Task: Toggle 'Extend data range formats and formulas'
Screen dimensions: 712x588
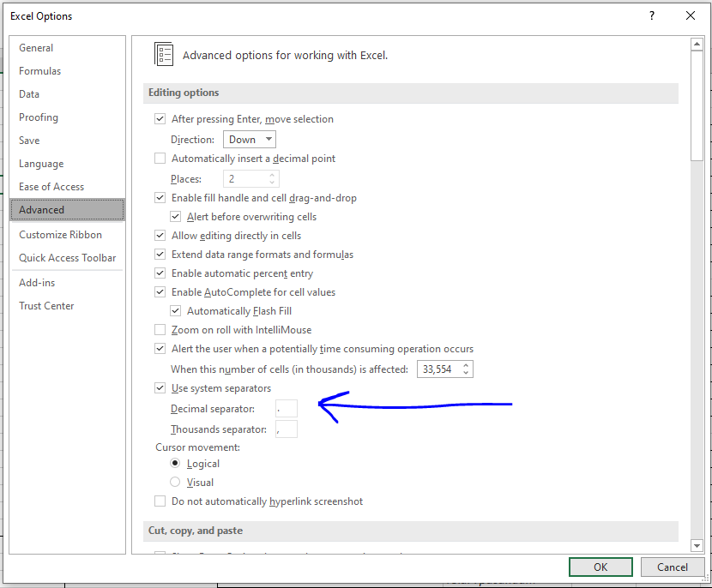Action: (x=160, y=255)
